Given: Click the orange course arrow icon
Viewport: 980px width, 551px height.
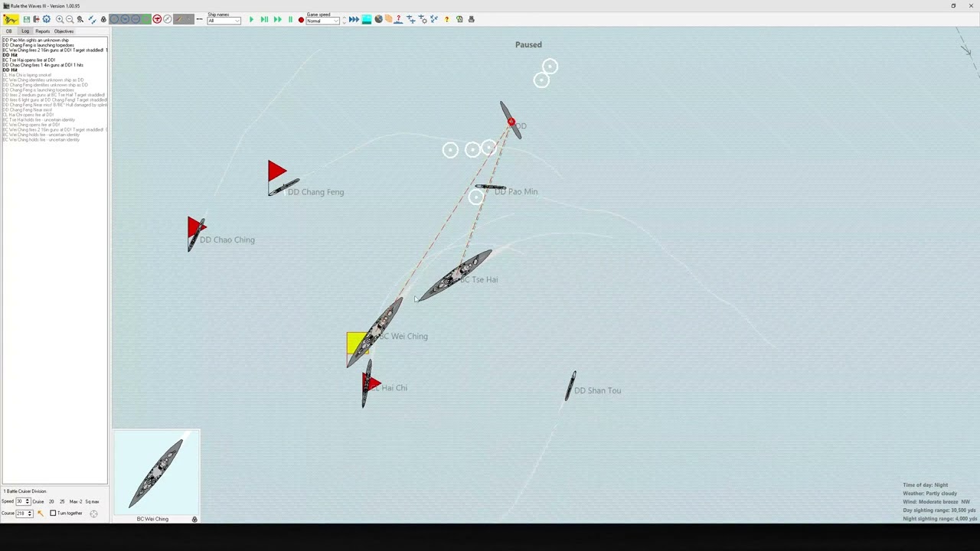Looking at the screenshot, I should [41, 514].
